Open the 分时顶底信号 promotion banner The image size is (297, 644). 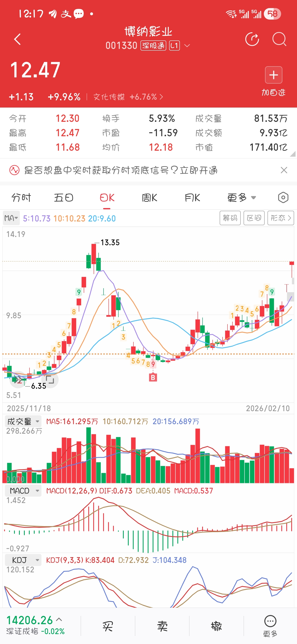(x=121, y=170)
